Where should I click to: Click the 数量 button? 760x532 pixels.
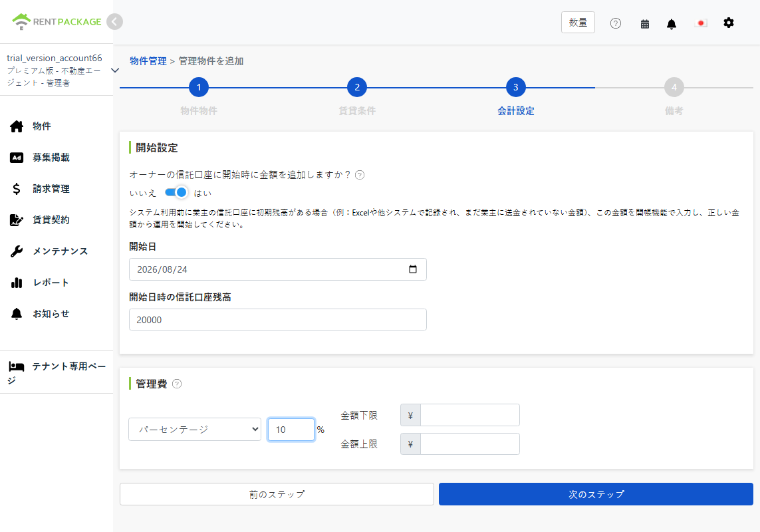pos(578,23)
